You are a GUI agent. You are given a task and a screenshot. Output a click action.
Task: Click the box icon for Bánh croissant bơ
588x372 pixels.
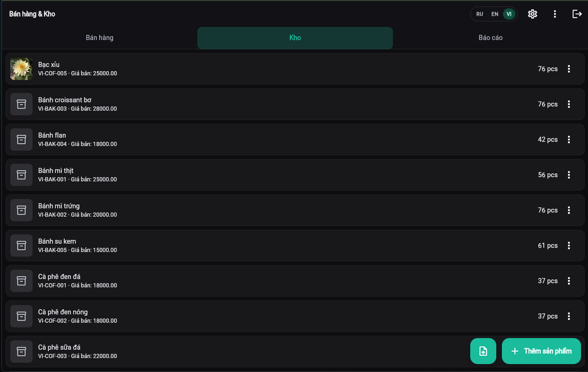coord(21,104)
